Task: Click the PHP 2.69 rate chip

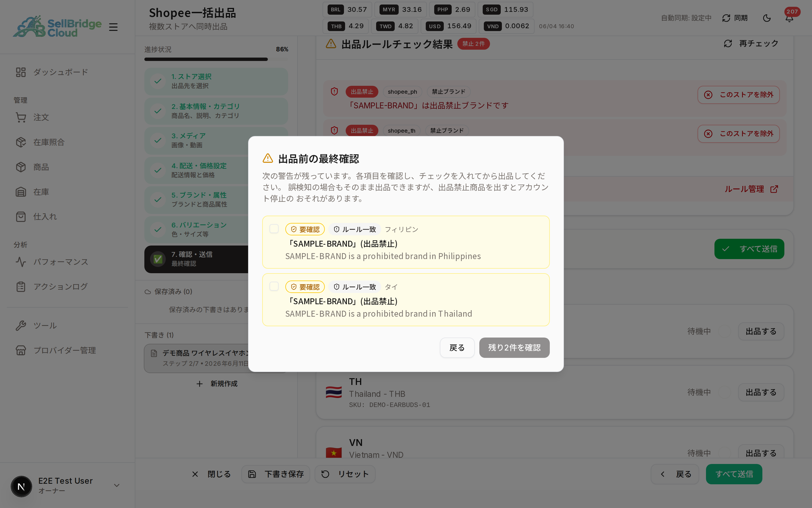Action: (x=452, y=9)
